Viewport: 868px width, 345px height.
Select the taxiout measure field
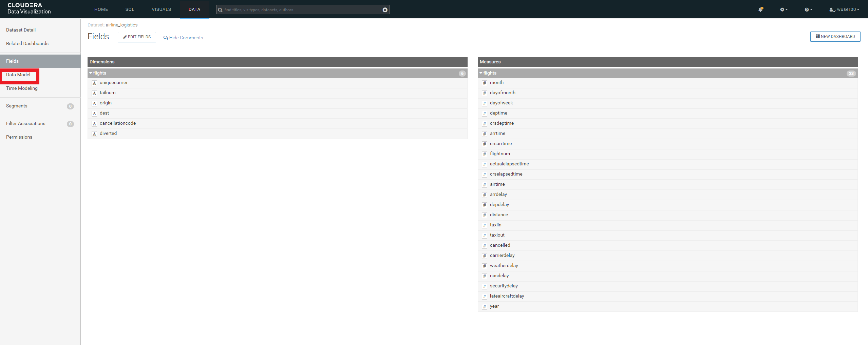pyautogui.click(x=667, y=235)
